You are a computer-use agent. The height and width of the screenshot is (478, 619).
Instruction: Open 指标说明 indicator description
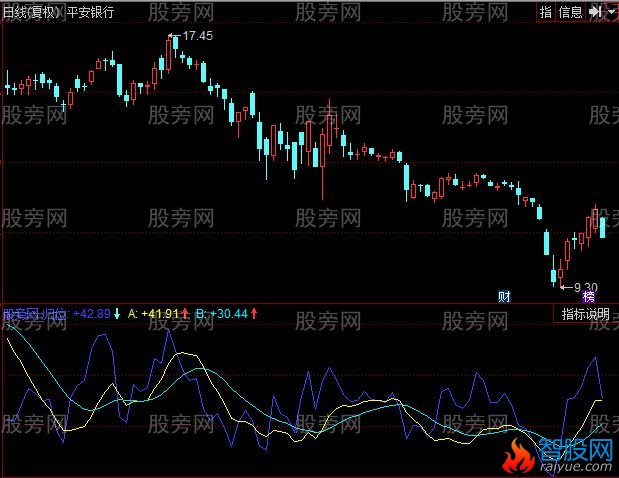[x=585, y=314]
